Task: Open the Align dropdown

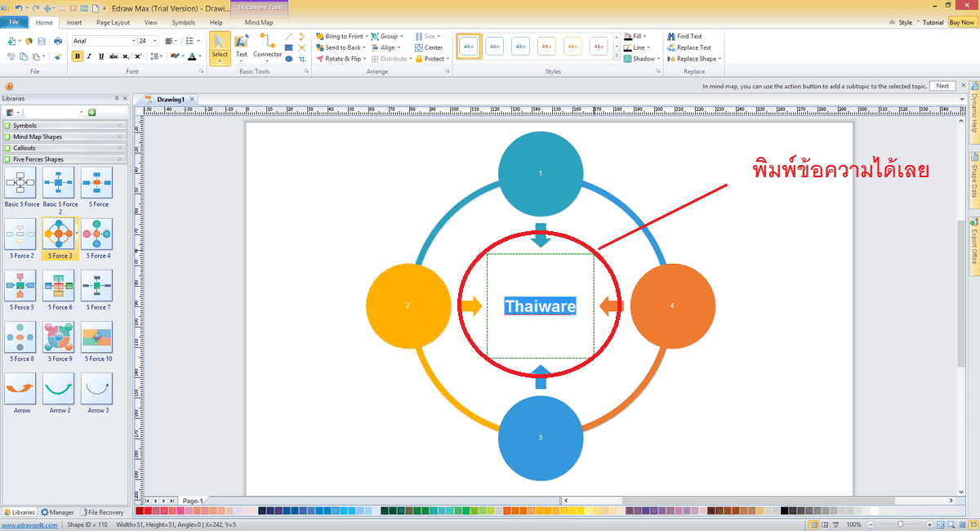Action: 385,47
